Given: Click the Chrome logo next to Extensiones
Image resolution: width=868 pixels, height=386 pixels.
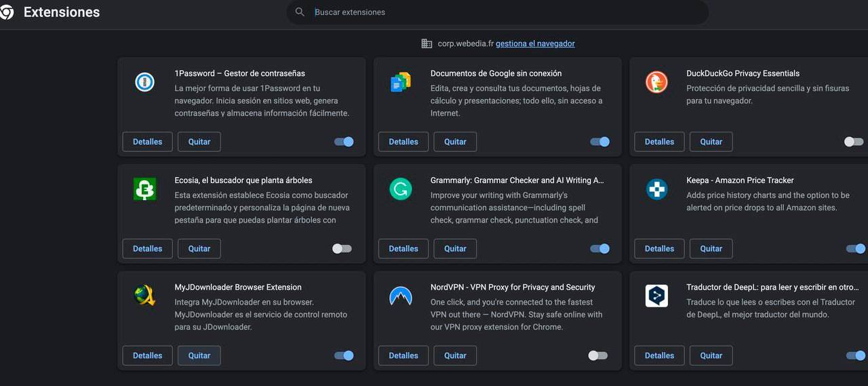Looking at the screenshot, I should [6, 12].
